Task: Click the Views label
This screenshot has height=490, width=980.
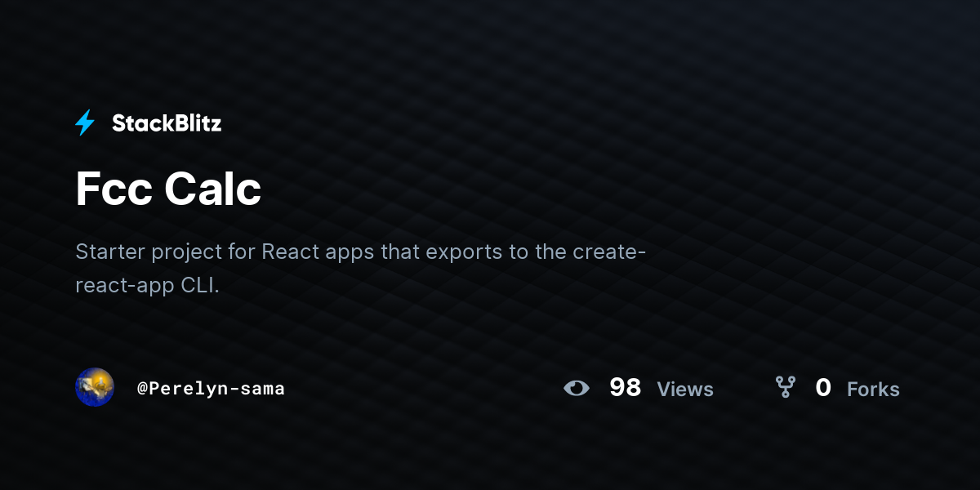Action: point(685,390)
